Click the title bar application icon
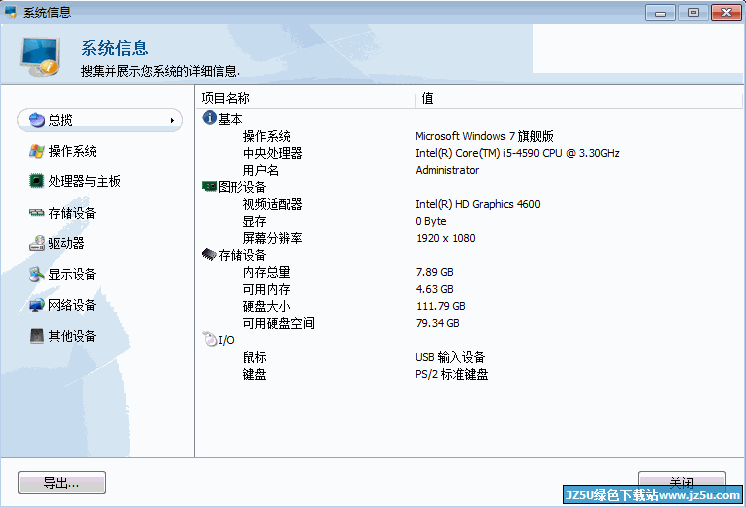Viewport: 746px width, 507px height. (x=11, y=12)
